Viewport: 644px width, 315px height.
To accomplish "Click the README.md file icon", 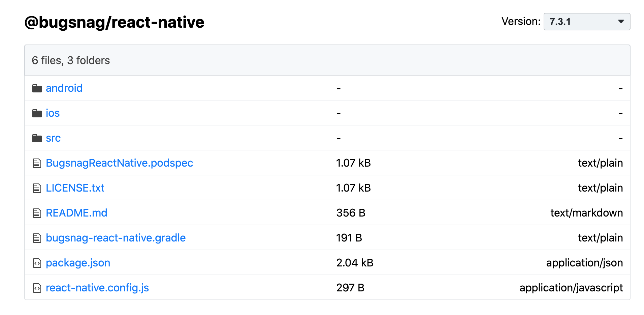I will point(37,213).
